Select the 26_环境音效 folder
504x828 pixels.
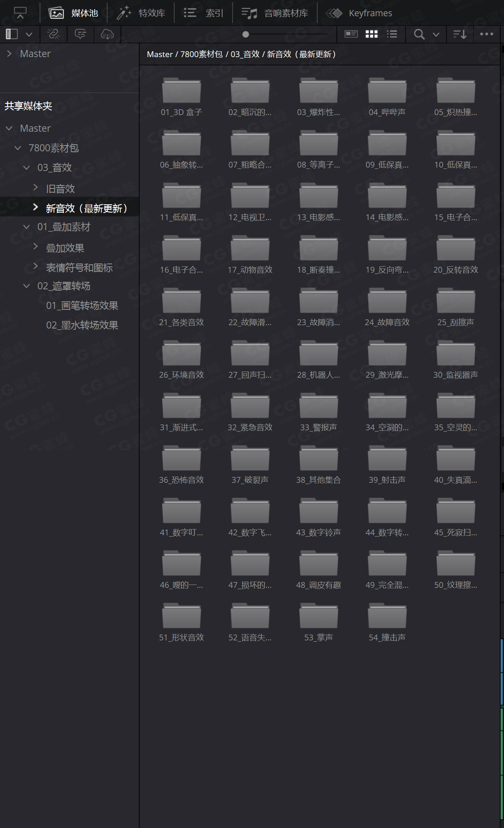181,359
